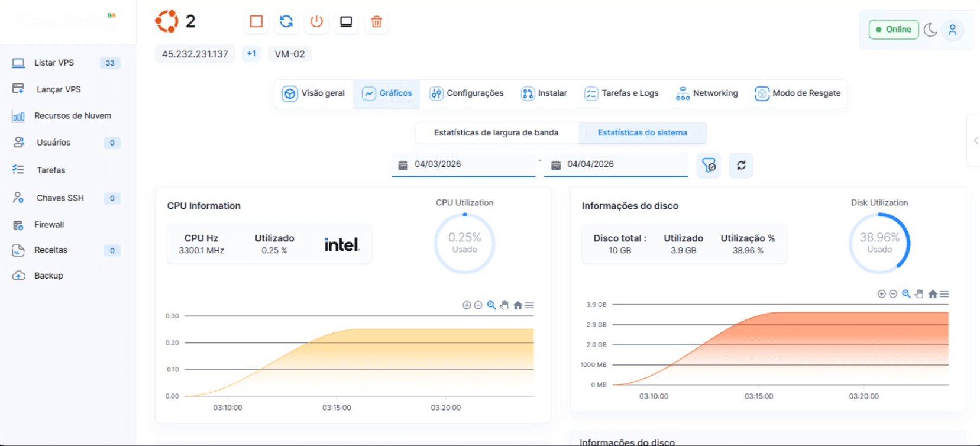Show Estatísticas de largura de banda

click(x=496, y=132)
